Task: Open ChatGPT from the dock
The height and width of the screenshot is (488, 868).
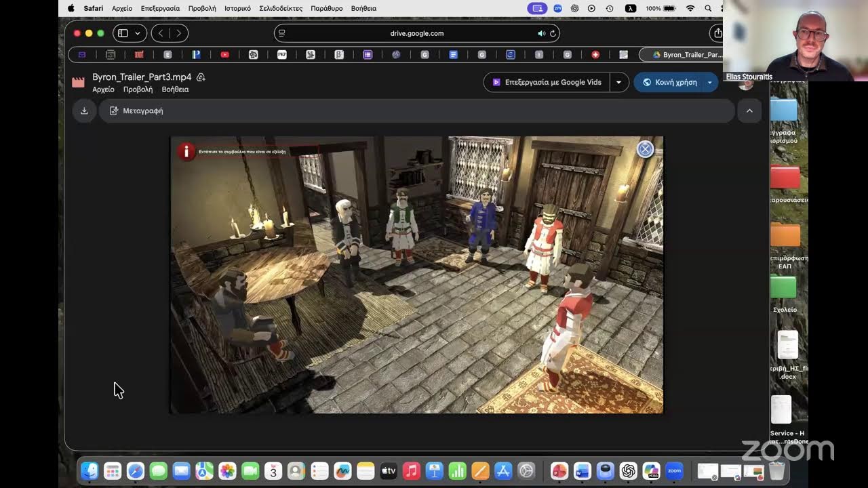Action: coord(628,470)
